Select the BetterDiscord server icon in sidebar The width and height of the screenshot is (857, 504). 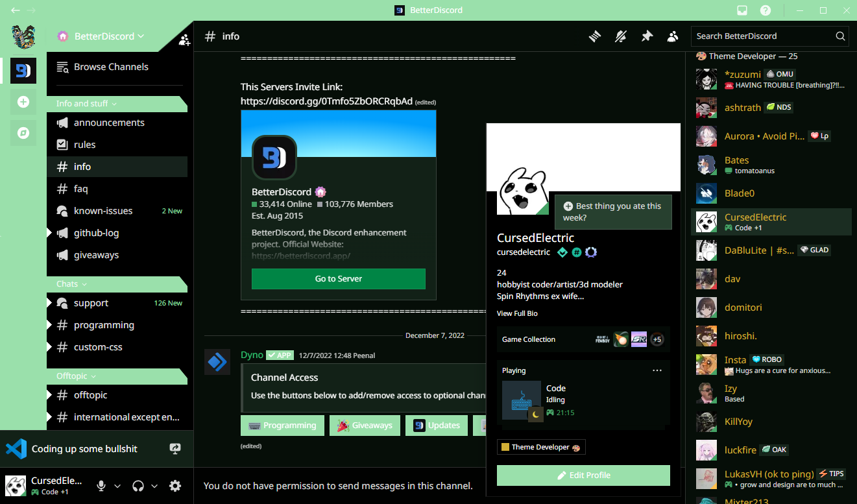[x=23, y=70]
